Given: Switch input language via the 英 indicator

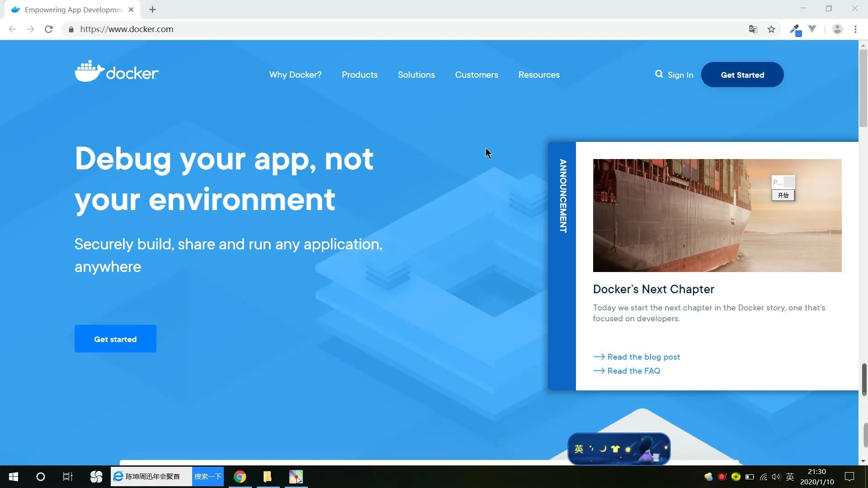Looking at the screenshot, I should point(790,476).
